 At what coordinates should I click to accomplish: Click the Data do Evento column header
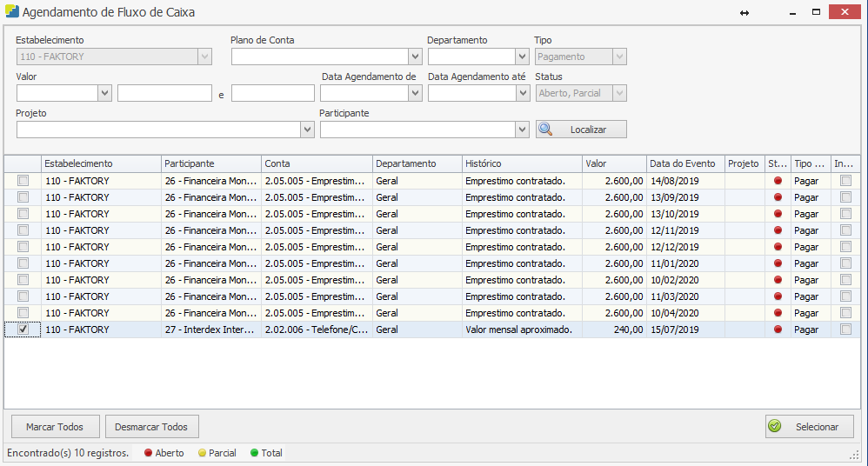point(684,163)
